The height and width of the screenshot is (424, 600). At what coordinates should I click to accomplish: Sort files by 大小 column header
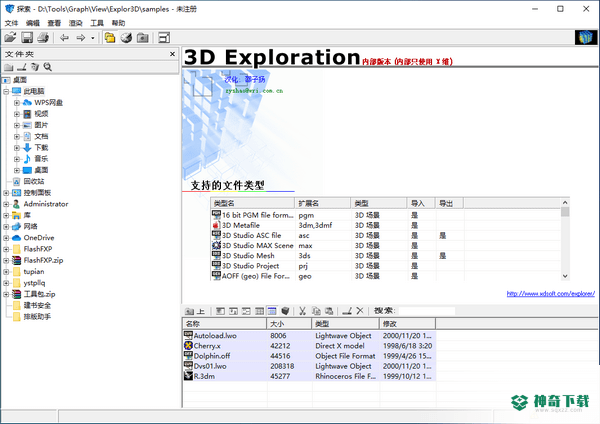pos(289,324)
